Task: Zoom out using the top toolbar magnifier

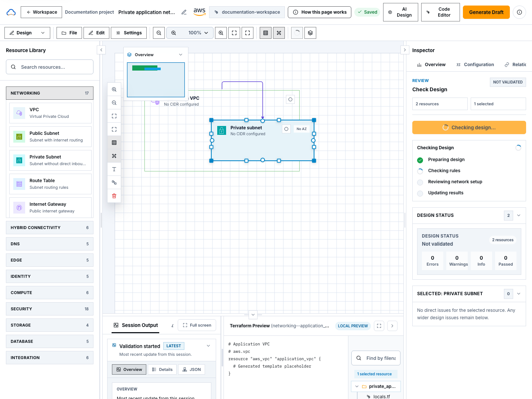Action: pos(159,33)
